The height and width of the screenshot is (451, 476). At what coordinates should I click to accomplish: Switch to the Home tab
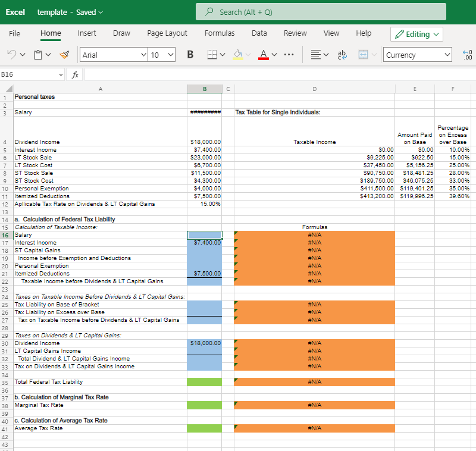point(51,33)
